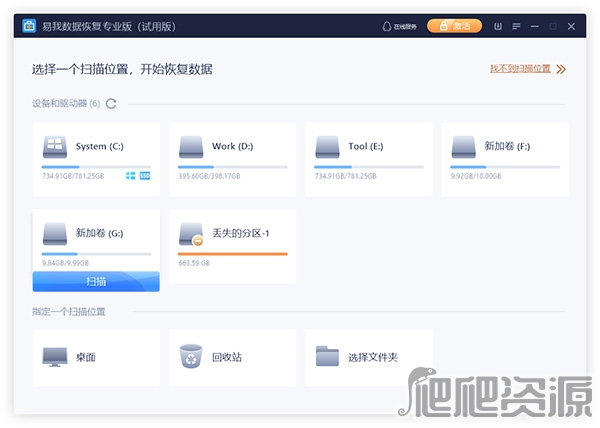Minimize the recovery window
600x428 pixels.
[535, 26]
